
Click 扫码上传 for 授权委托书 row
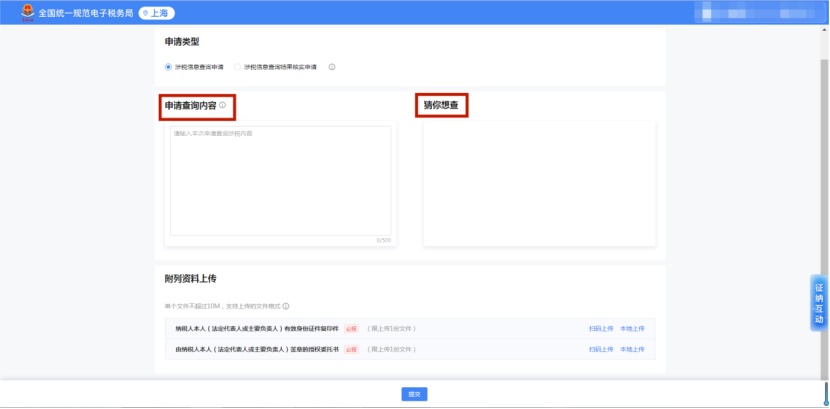click(x=601, y=349)
